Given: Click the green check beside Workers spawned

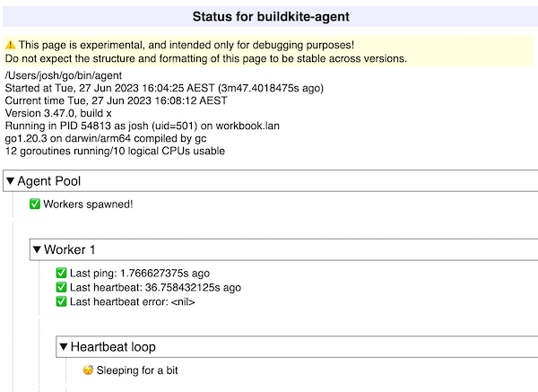Looking at the screenshot, I should 35,204.
